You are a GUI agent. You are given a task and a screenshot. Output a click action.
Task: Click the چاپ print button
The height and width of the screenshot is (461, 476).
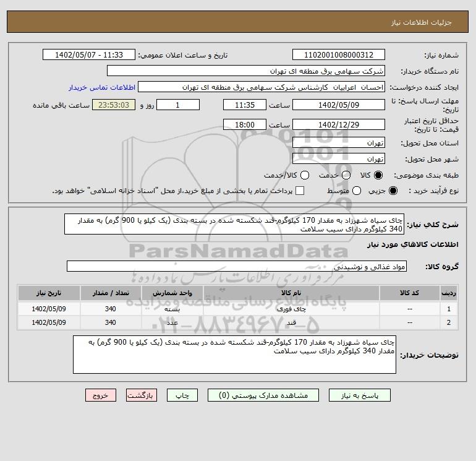(x=182, y=395)
